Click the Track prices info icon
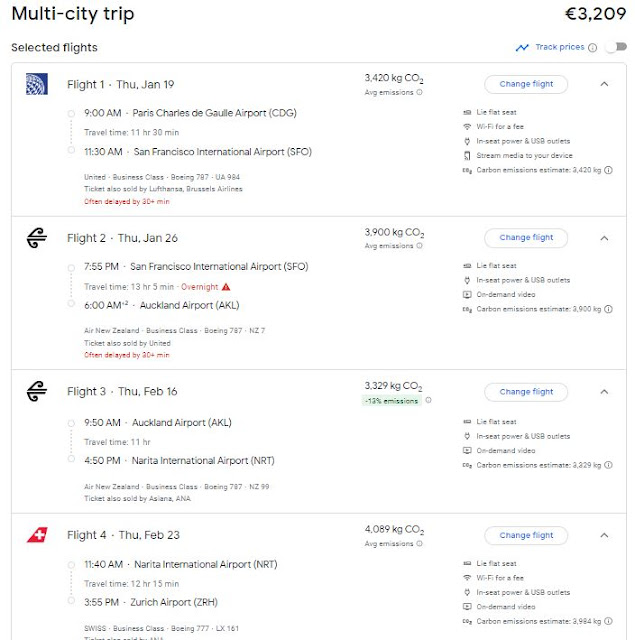635x640 pixels. click(593, 47)
